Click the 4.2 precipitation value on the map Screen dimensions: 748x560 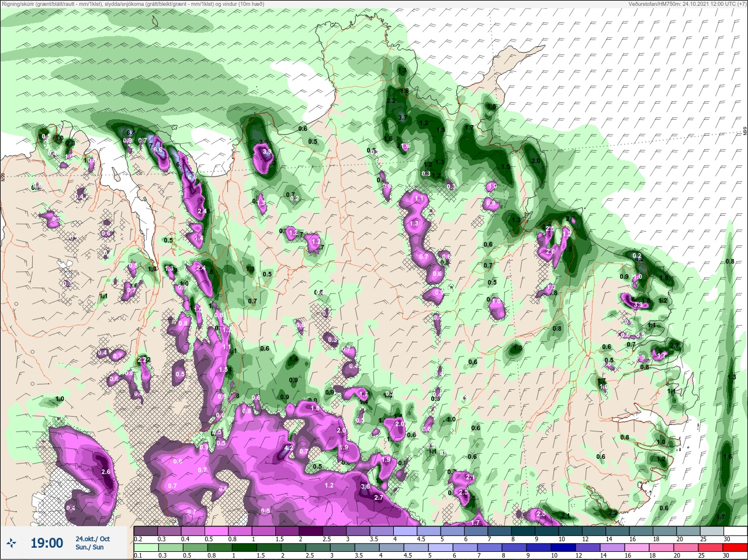click(288, 450)
